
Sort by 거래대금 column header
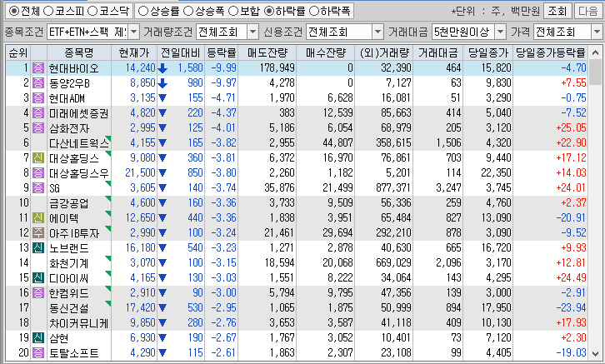click(438, 52)
